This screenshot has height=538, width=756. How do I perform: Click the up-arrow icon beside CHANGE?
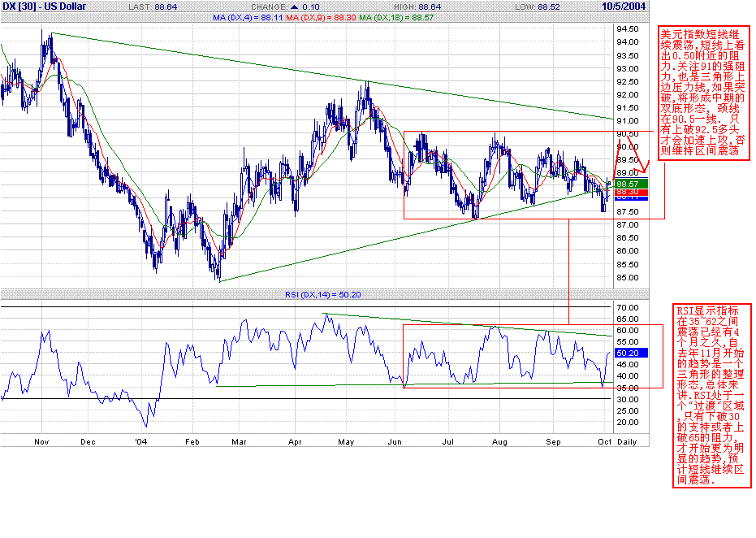294,7
